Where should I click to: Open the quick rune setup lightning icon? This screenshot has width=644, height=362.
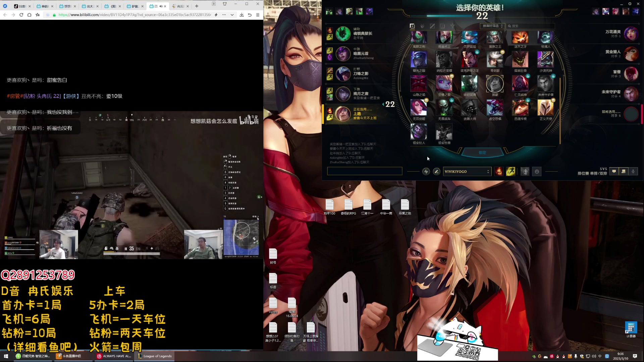click(426, 172)
